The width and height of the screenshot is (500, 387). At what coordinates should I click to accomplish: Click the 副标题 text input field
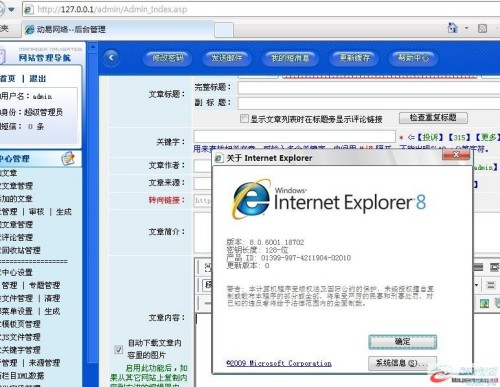[x=369, y=103]
